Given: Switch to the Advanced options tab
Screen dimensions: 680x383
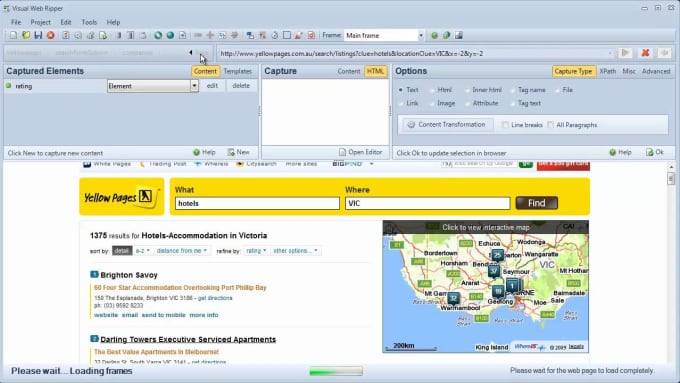Looking at the screenshot, I should point(656,71).
